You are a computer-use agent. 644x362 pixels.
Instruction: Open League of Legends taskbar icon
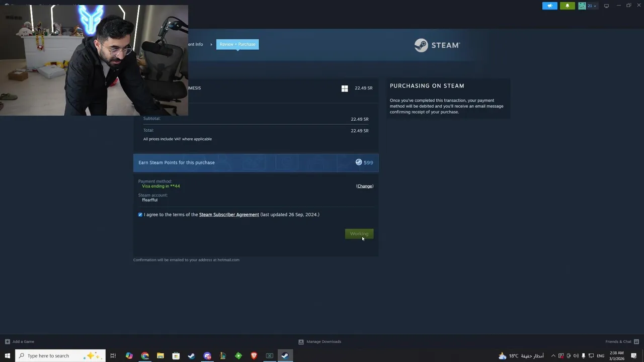coord(223,356)
